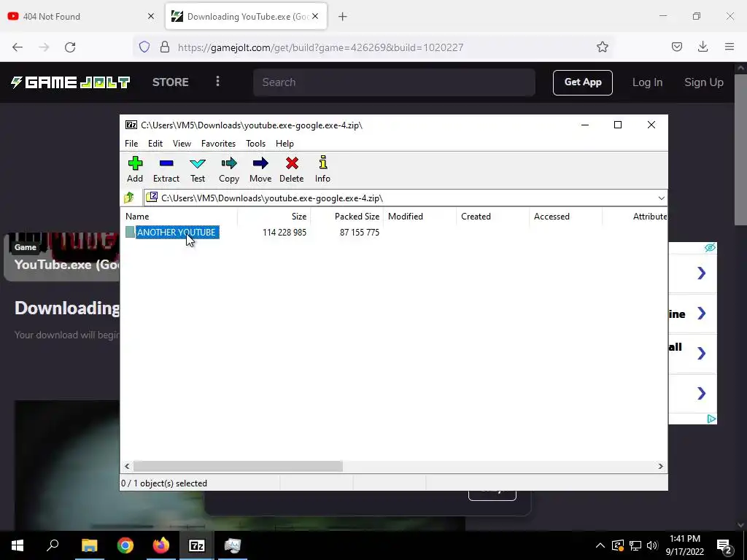Open the taskbar clock showing 1:41 PM

click(685, 545)
